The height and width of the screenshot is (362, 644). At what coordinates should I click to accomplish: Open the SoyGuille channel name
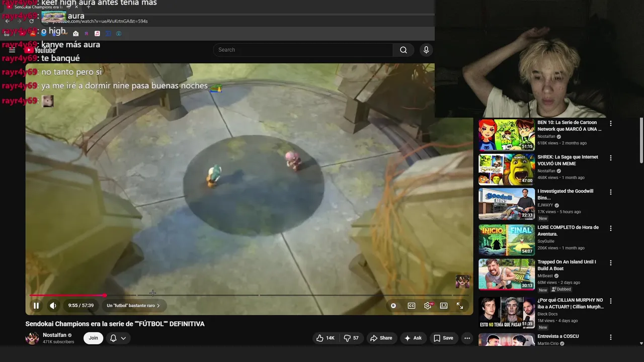546,241
